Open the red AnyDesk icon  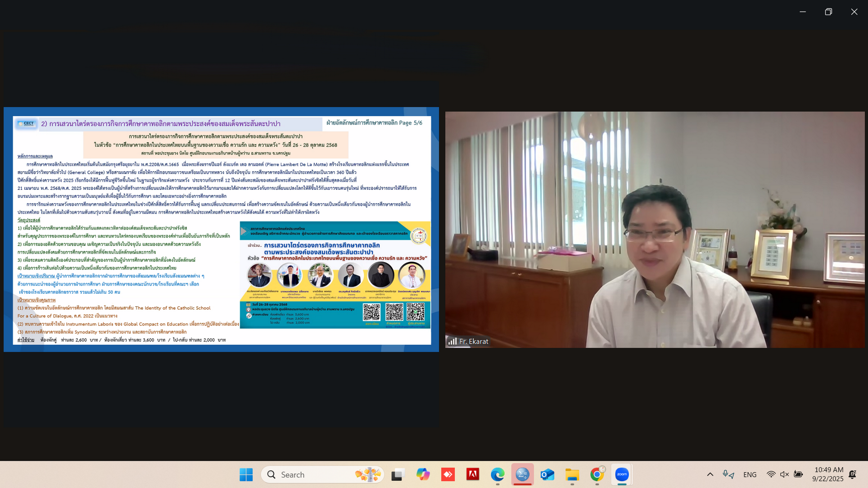[448, 474]
